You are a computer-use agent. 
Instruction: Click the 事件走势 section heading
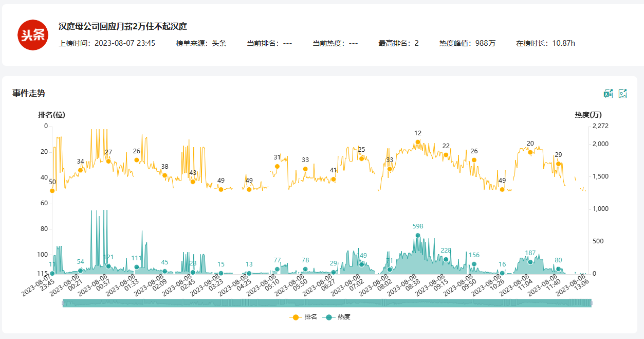click(29, 93)
